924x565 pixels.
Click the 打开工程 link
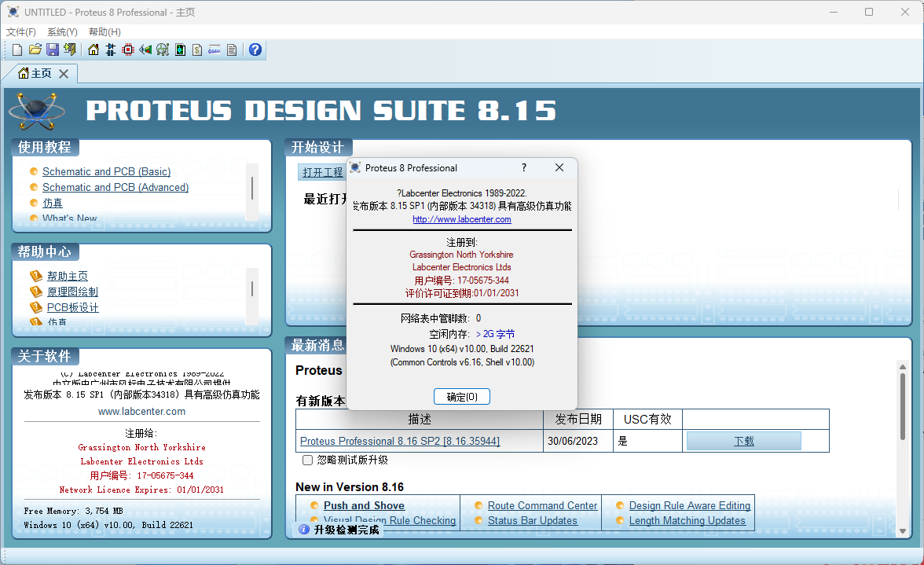[322, 172]
